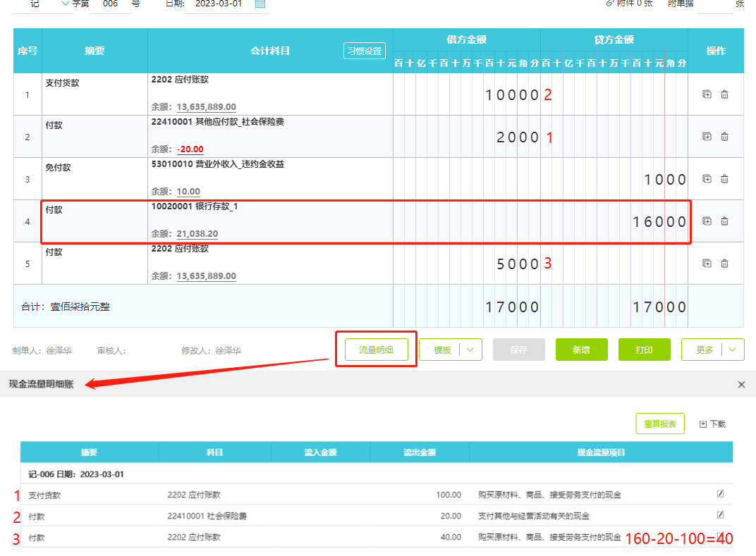Delete the 社会保险费 entry row
This screenshot has width=756, height=556.
click(x=724, y=137)
